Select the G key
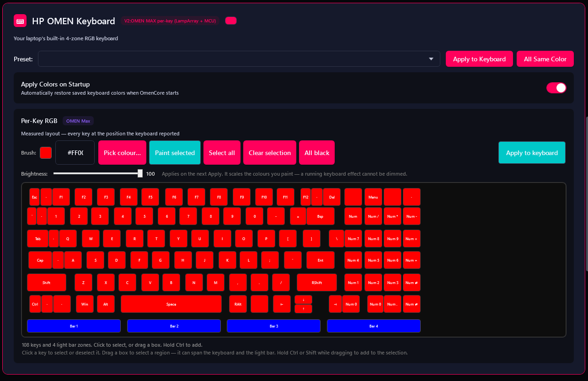The width and height of the screenshot is (588, 381). (x=160, y=260)
